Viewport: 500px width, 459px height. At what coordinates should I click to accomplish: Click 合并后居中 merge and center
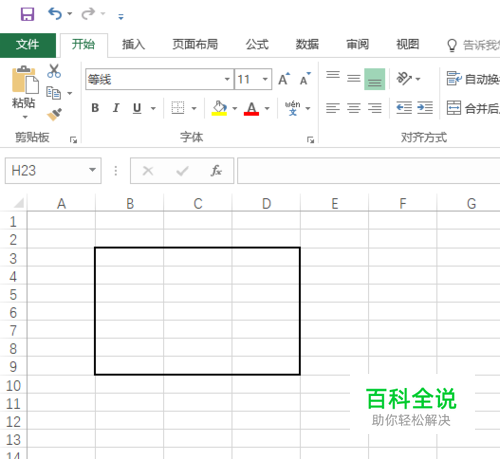(x=473, y=108)
